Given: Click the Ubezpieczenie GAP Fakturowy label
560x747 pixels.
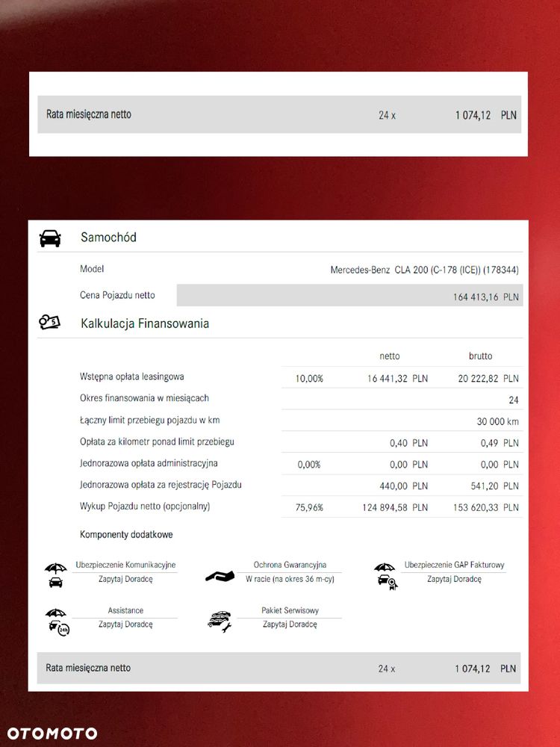Looking at the screenshot, I should (x=454, y=565).
